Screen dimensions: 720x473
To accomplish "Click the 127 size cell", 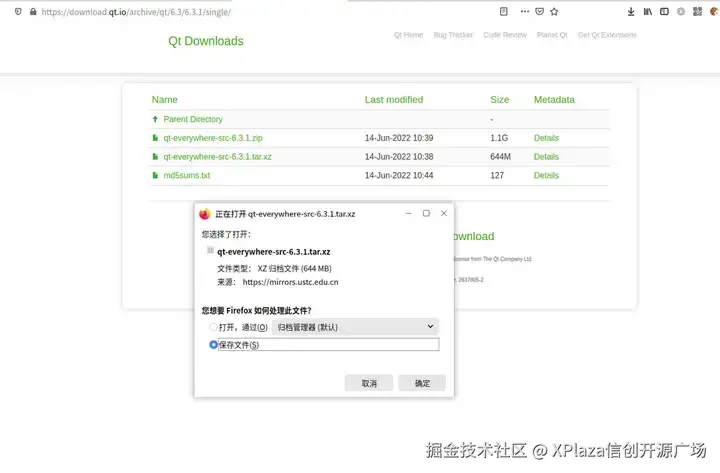I will (497, 175).
